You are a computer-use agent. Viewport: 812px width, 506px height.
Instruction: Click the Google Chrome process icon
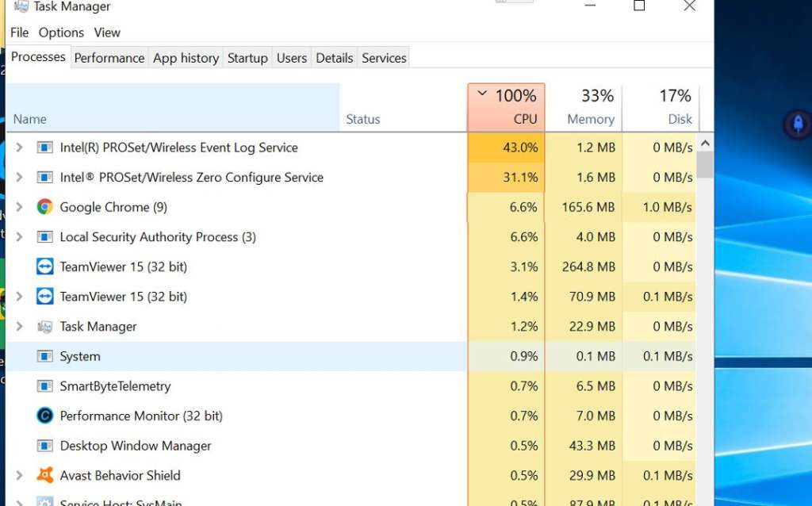[x=47, y=207]
